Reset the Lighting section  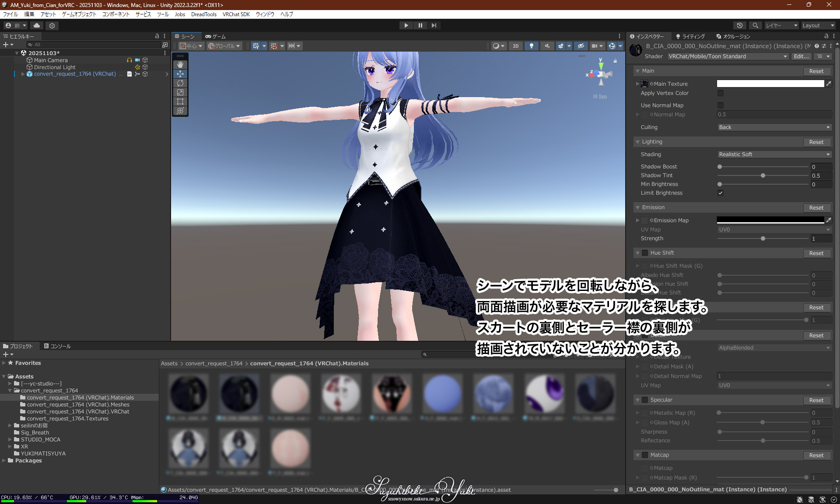pos(816,142)
